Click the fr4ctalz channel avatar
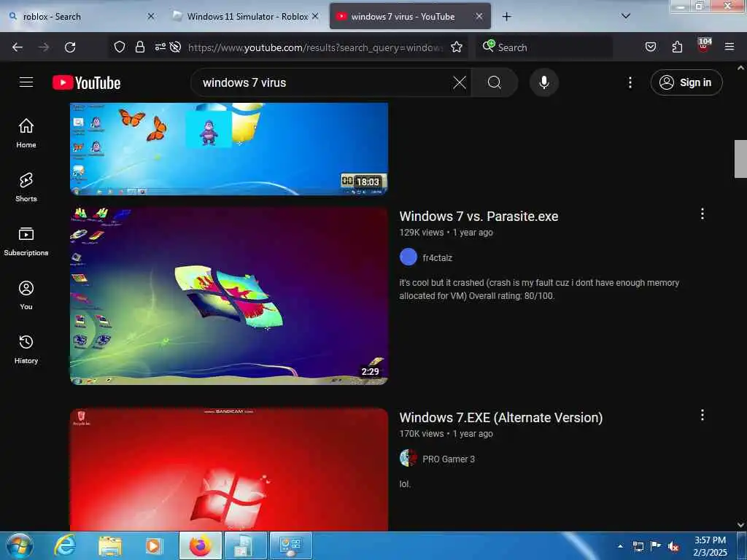Screen dimensions: 747x560 click(x=409, y=257)
